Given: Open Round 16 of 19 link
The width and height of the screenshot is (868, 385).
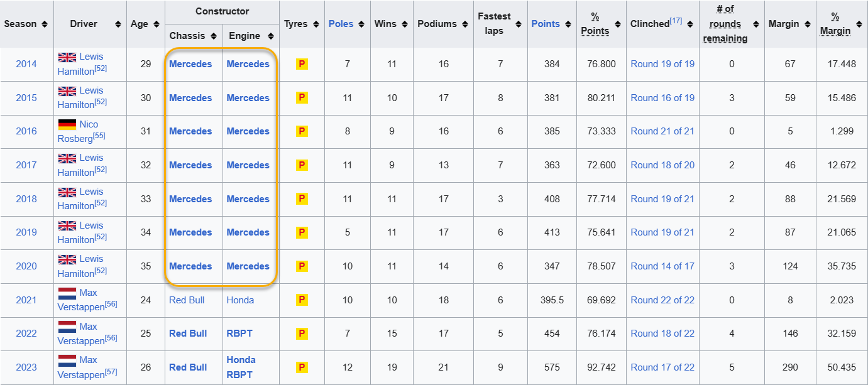Looking at the screenshot, I should [x=662, y=98].
